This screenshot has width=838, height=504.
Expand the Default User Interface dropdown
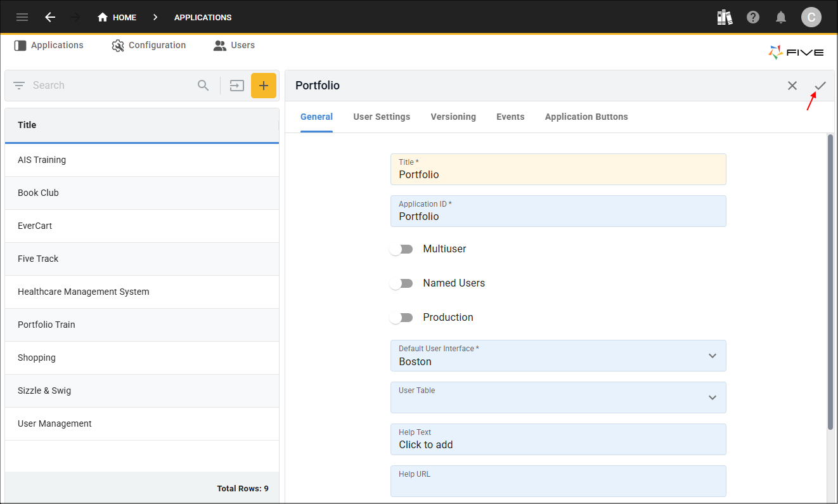pyautogui.click(x=712, y=356)
